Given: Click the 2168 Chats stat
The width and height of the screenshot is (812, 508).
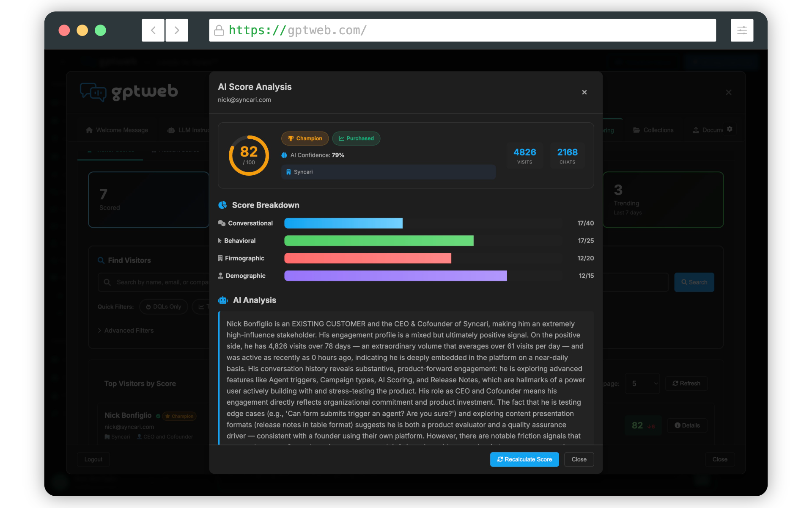Looking at the screenshot, I should pos(568,156).
